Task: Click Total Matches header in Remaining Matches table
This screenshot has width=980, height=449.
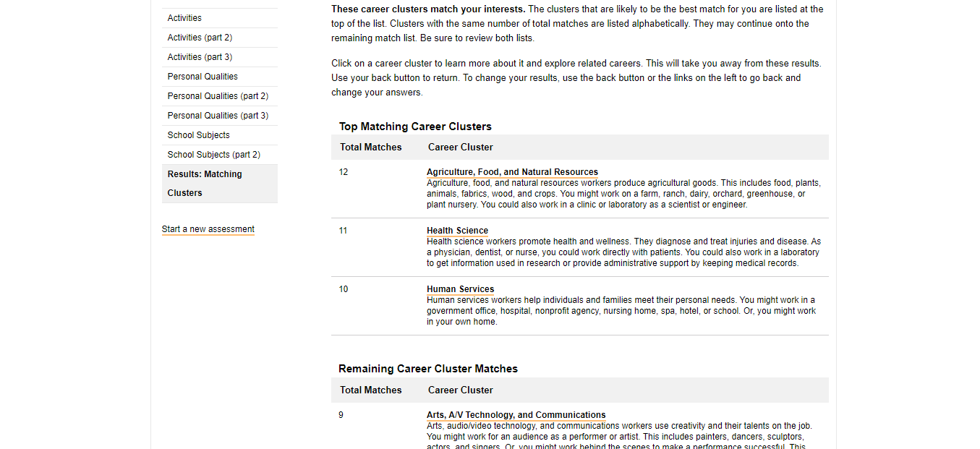Action: pos(370,390)
